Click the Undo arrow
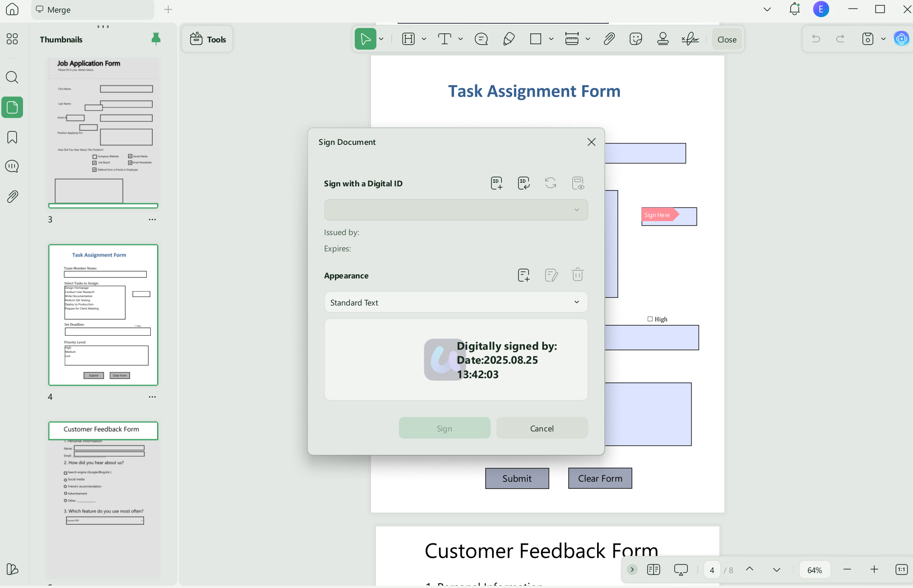 (816, 39)
